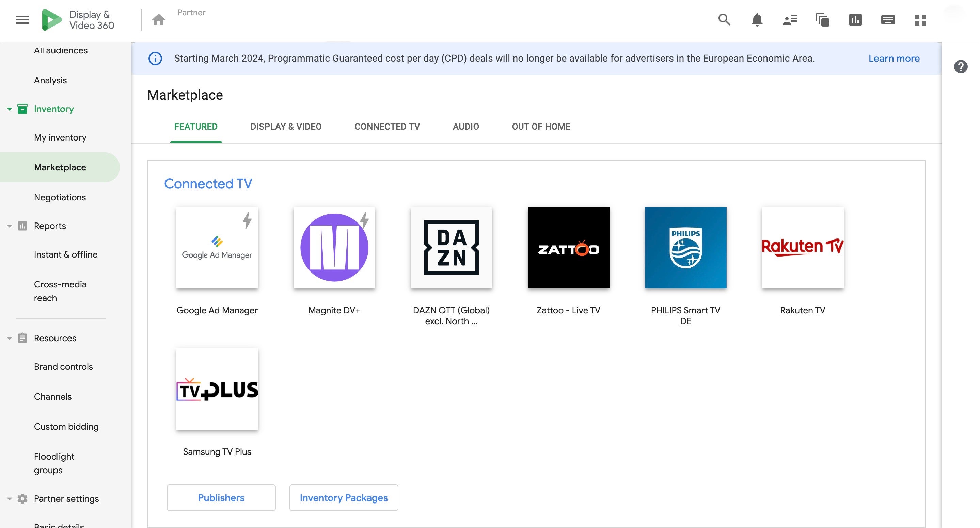Click the home icon
Screen dimensions: 980x528
pos(158,20)
